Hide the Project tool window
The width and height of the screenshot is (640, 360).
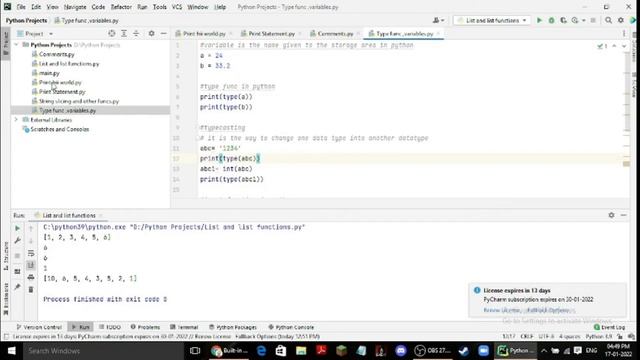[x=163, y=33]
